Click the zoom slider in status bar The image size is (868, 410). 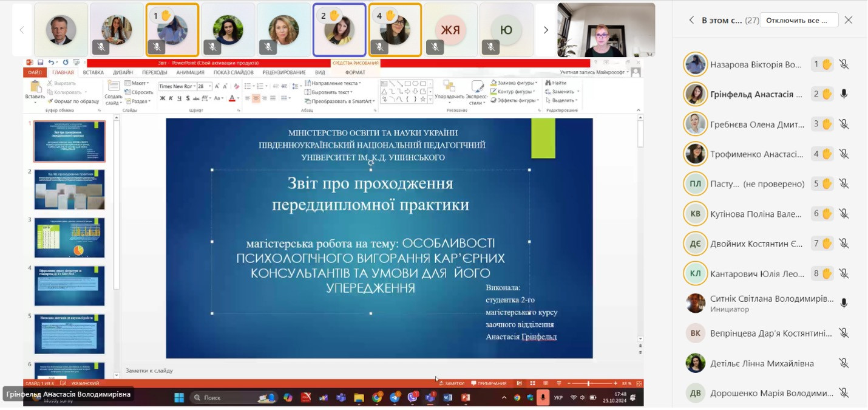(x=588, y=383)
